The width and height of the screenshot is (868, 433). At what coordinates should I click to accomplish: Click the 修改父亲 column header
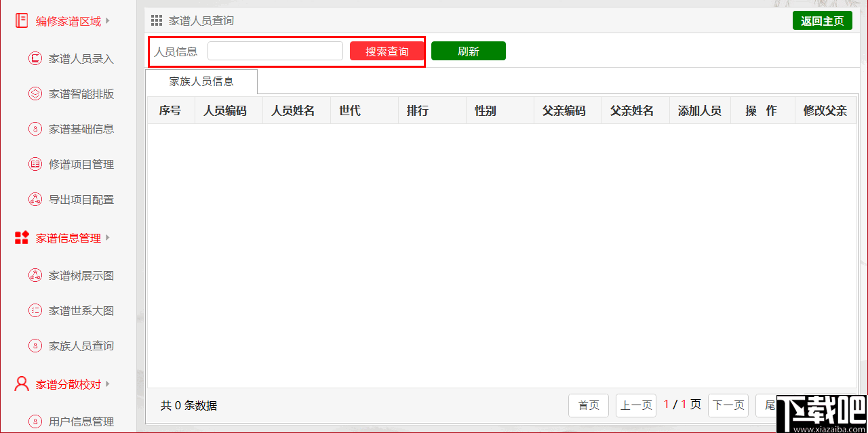pyautogui.click(x=825, y=110)
